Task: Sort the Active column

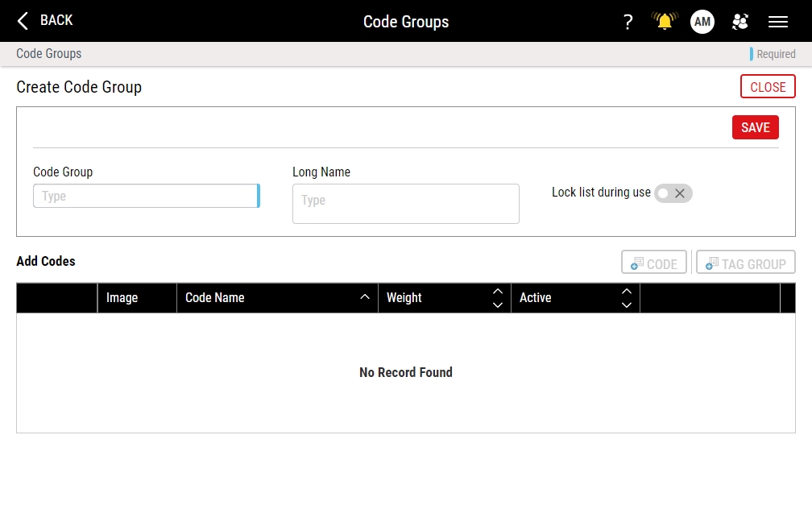Action: [x=627, y=298]
